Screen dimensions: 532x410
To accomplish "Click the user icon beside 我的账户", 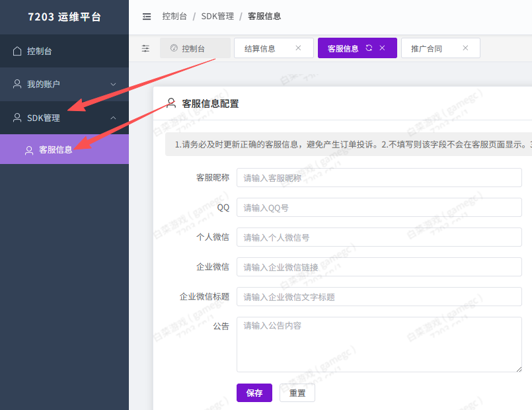I will 17,84.
